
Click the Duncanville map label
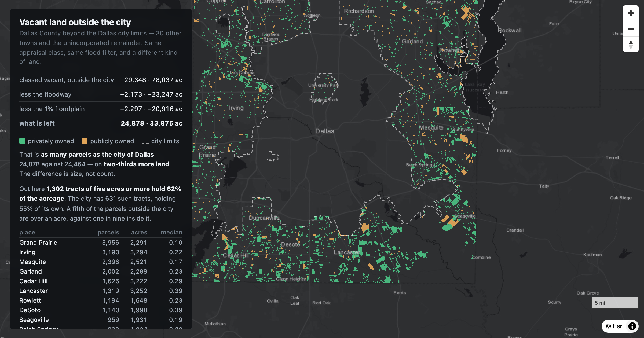click(264, 218)
